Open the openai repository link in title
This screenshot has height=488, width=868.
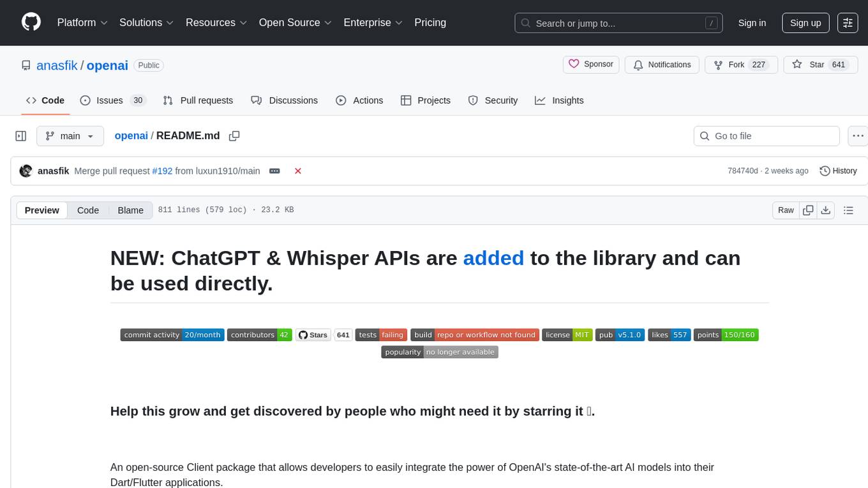click(107, 65)
